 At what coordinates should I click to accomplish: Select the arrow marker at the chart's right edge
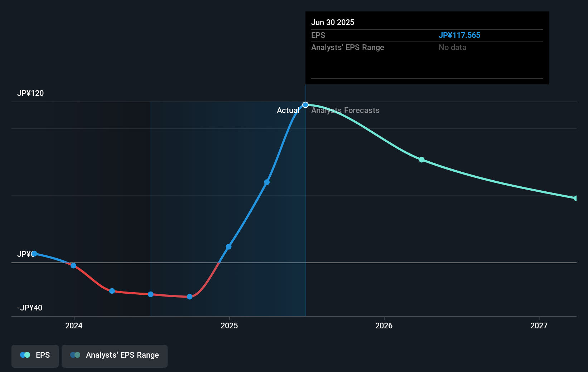575,198
